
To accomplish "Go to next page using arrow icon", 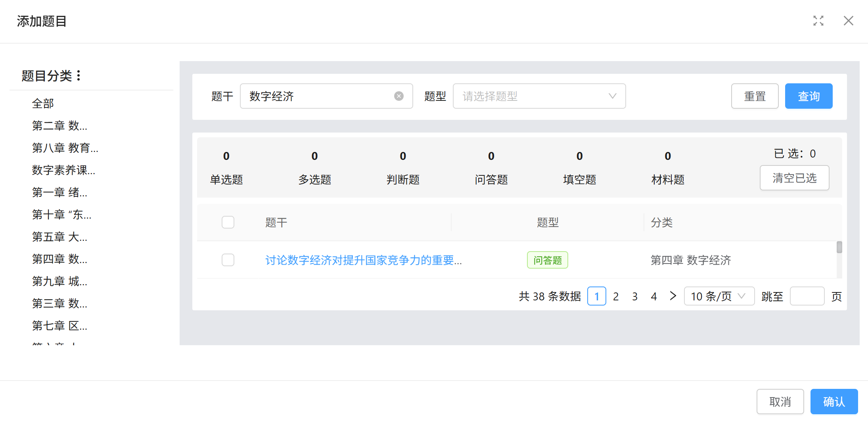I will (x=673, y=296).
